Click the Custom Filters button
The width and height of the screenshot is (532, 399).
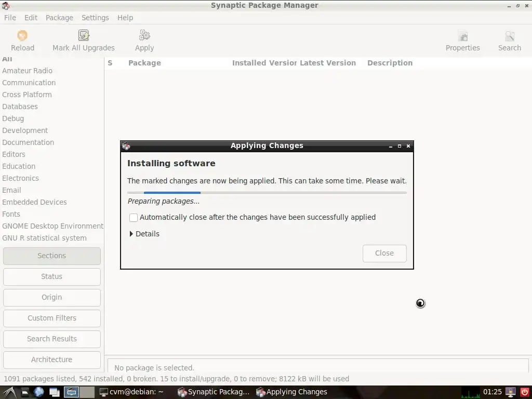(52, 318)
